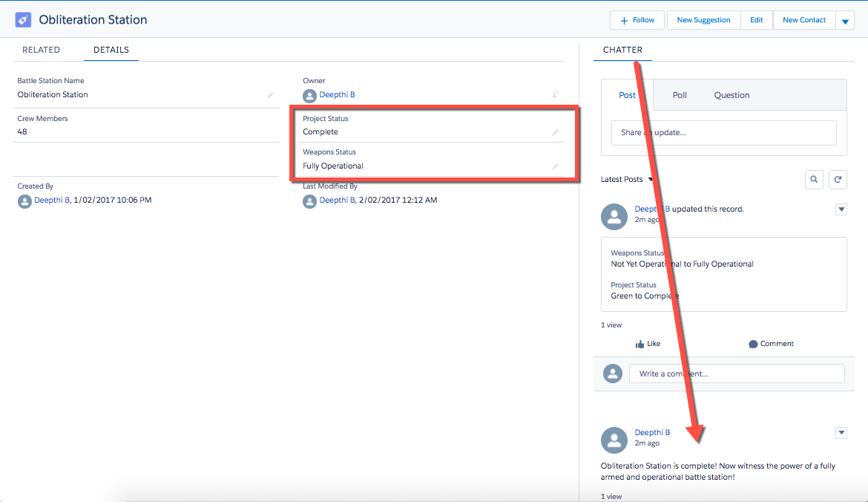Viewport: 868px width, 502px height.
Task: Open Created By link Deepthi B
Action: click(x=52, y=200)
